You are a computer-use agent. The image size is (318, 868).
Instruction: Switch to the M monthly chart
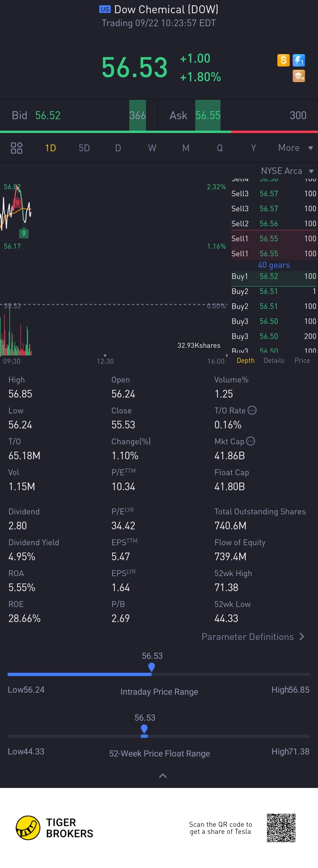(186, 148)
